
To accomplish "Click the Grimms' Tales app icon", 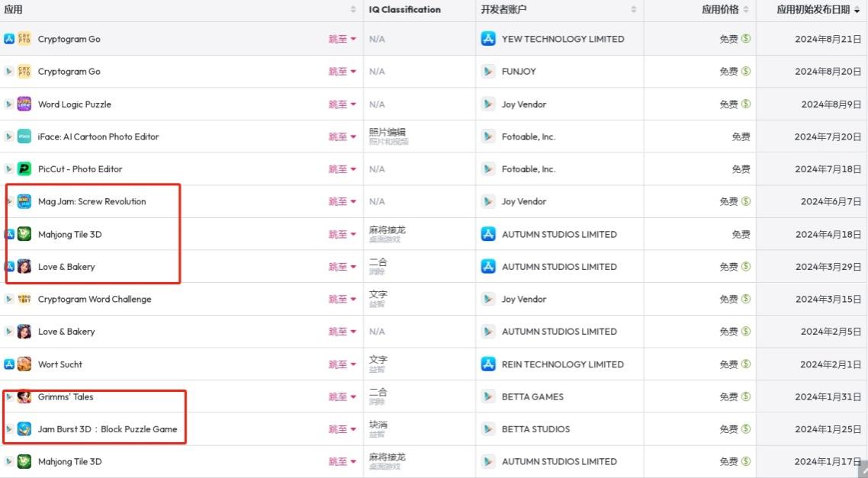I will click(24, 396).
